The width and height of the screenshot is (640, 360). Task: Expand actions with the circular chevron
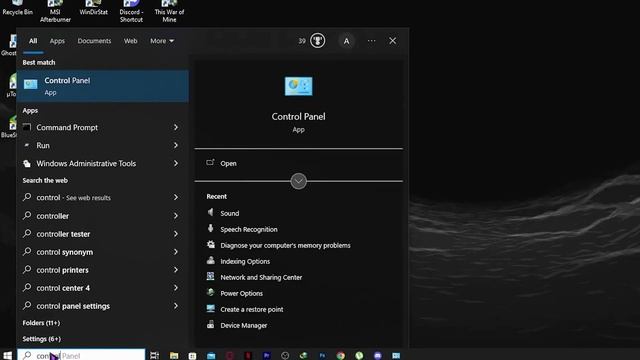(298, 181)
